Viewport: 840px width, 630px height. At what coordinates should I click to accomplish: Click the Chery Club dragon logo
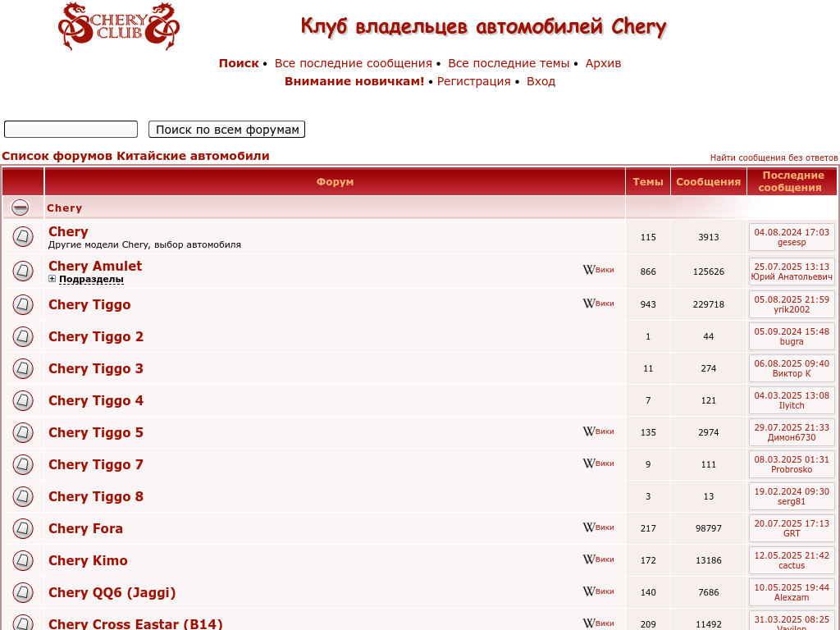point(119,26)
